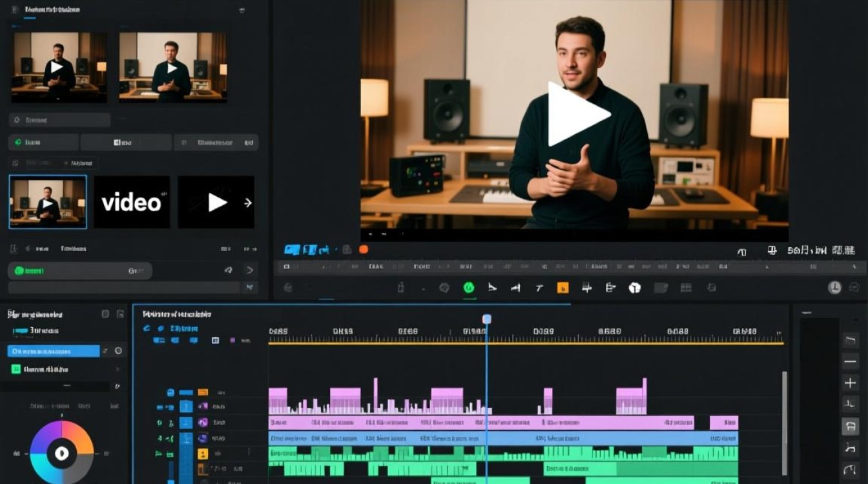This screenshot has height=484, width=868.
Task: Click the clock icon at the toolbar's right end
Action: tap(834, 288)
